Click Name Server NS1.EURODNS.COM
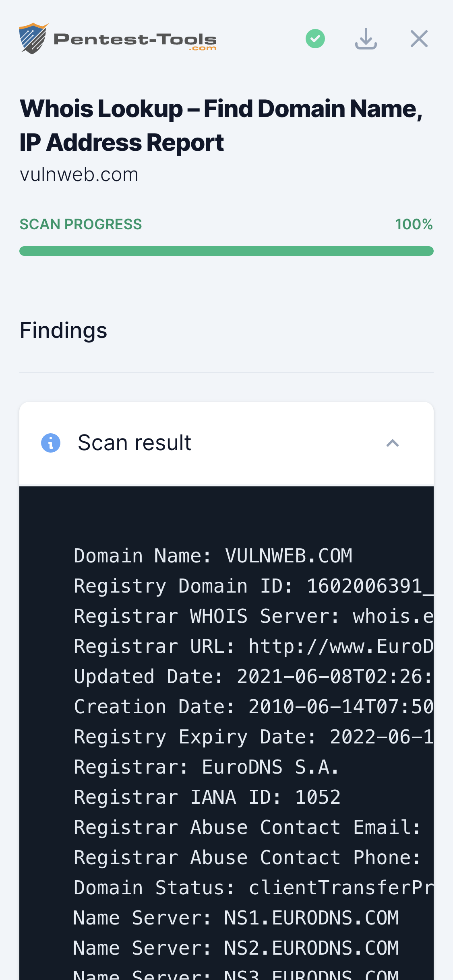Image resolution: width=453 pixels, height=980 pixels. pyautogui.click(x=236, y=918)
